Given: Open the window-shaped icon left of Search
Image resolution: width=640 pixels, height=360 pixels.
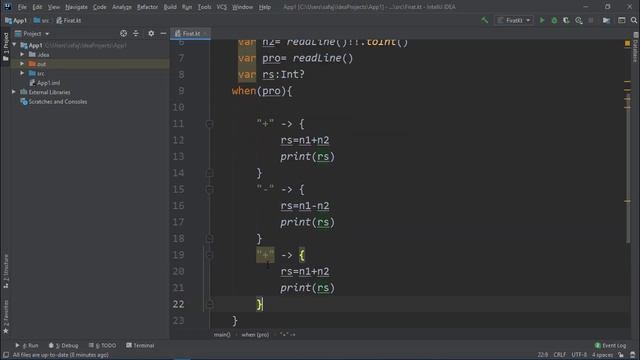Looking at the screenshot, I should coord(622,20).
